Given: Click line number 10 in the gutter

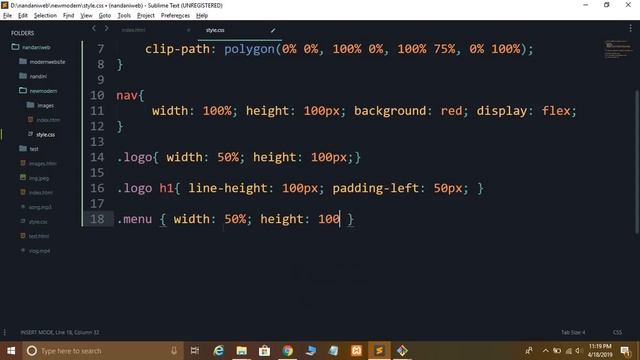Looking at the screenshot, I should point(97,96).
